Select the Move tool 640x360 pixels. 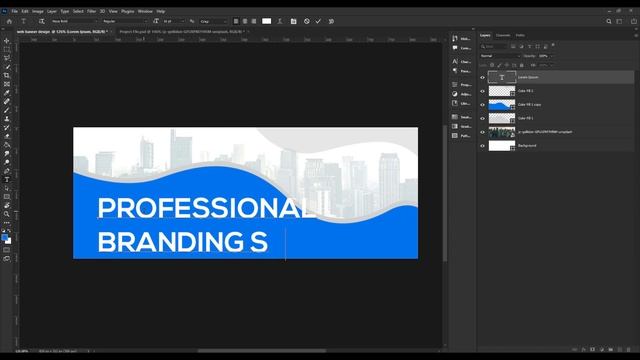click(7, 41)
